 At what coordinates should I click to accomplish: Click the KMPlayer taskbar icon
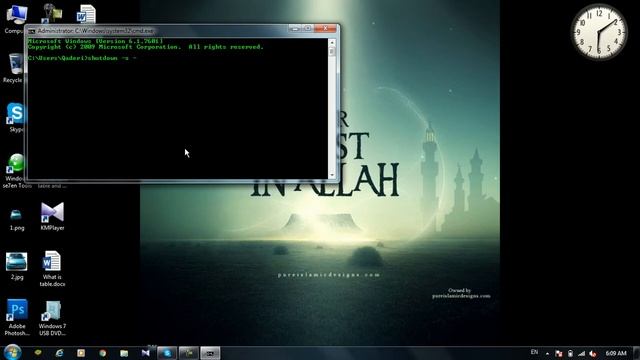pos(146,353)
